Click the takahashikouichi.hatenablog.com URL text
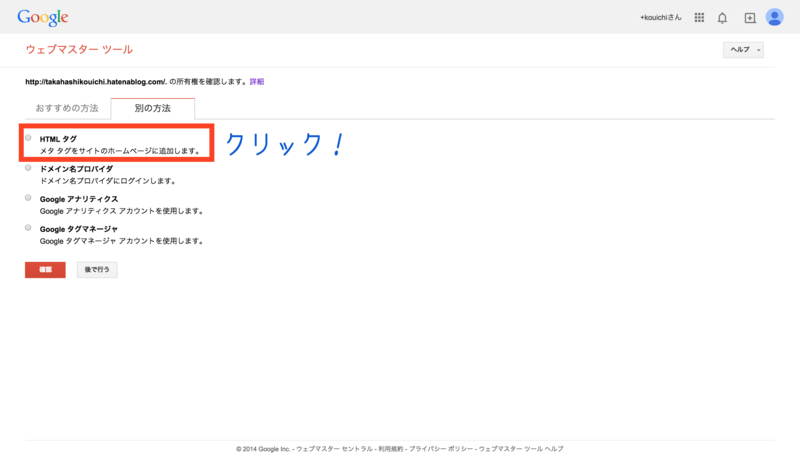This screenshot has height=455, width=800. pos(95,82)
